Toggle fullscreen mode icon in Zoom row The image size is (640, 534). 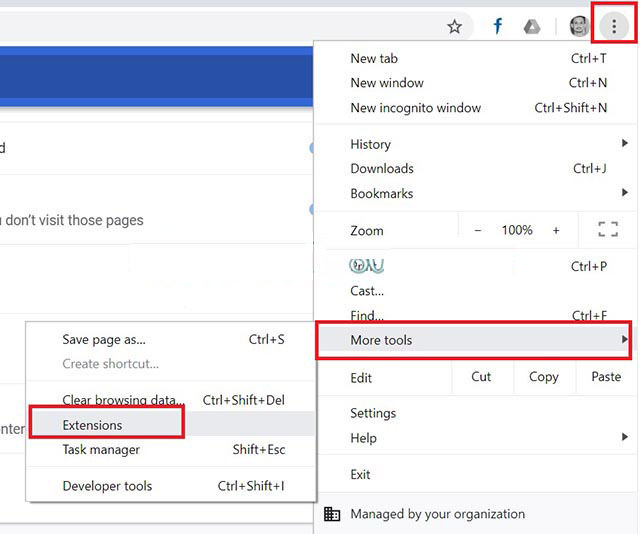click(x=608, y=230)
